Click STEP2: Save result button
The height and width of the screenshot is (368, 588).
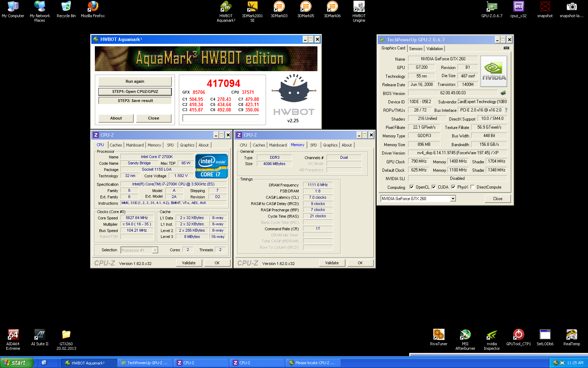(x=135, y=101)
